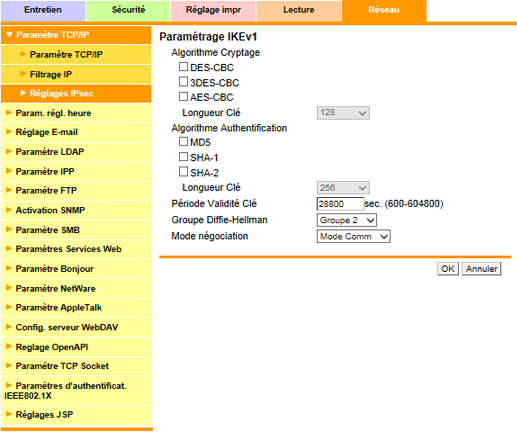Click the arrow icon beside Paramètre LDAP
This screenshot has width=517, height=445.
click(x=9, y=151)
